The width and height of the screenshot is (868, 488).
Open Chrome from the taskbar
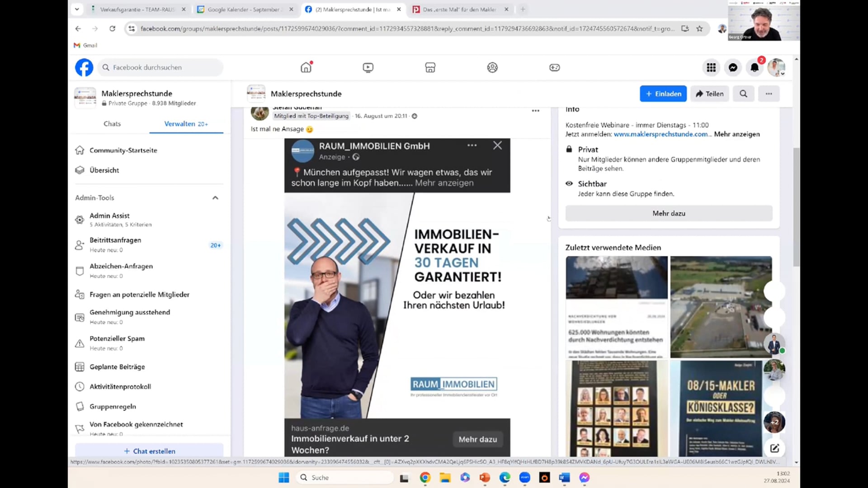(x=425, y=478)
